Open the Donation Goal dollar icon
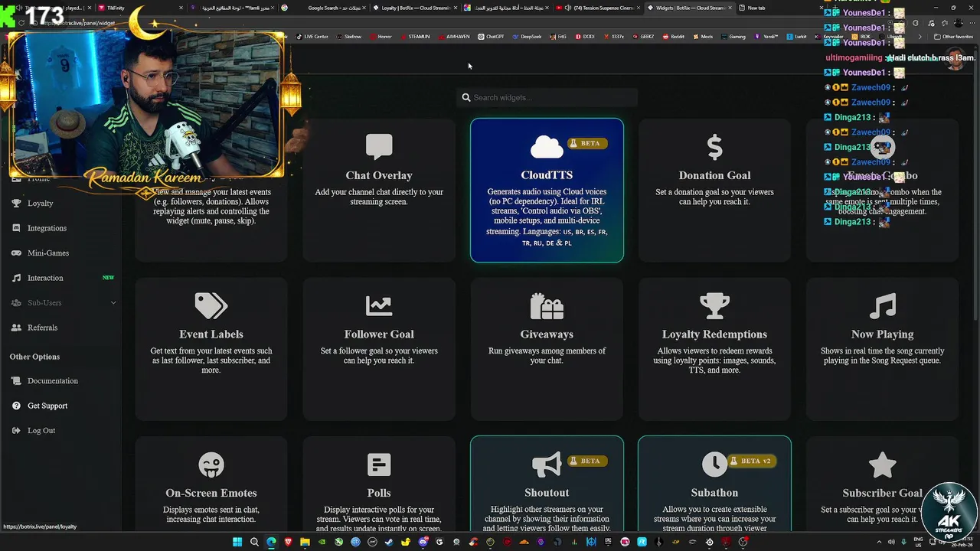980x551 pixels. coord(714,146)
